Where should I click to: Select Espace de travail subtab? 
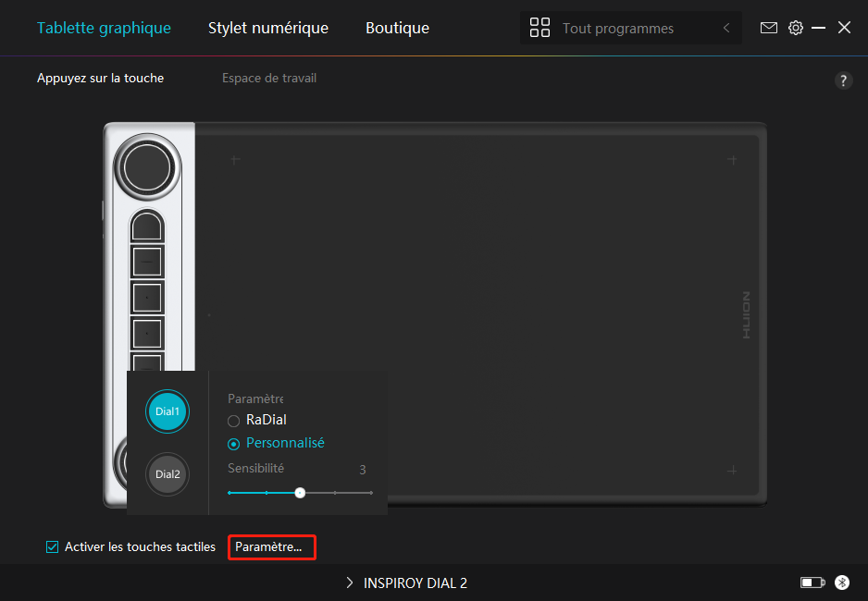coord(269,78)
